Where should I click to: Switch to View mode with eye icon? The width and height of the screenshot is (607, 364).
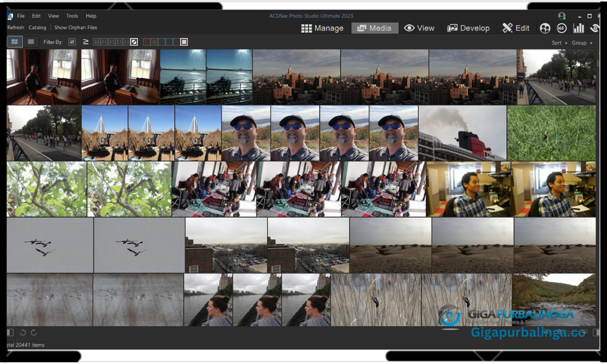pyautogui.click(x=419, y=28)
